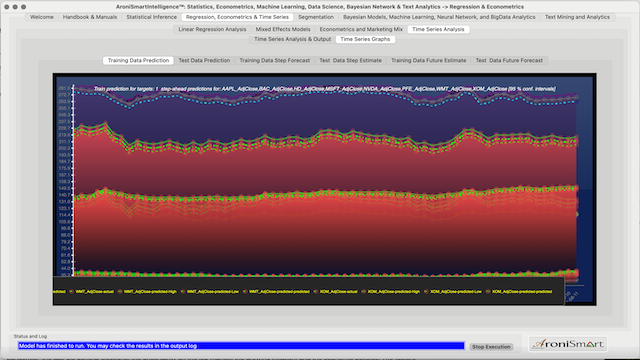Switch to Handbook & Manuals tab
Image resolution: width=640 pixels, height=360 pixels.
(90, 17)
